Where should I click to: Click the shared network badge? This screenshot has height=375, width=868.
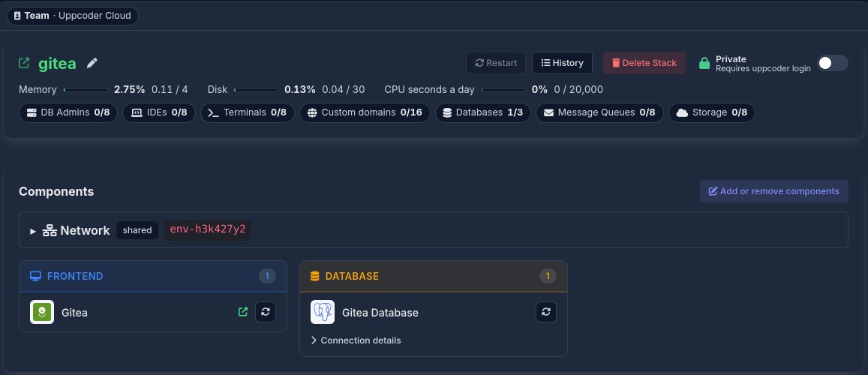click(x=137, y=231)
